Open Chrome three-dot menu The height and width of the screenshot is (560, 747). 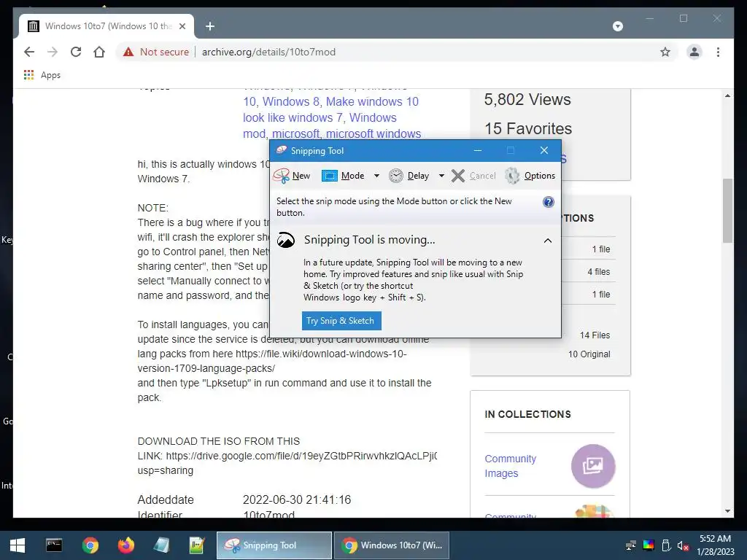pos(718,52)
